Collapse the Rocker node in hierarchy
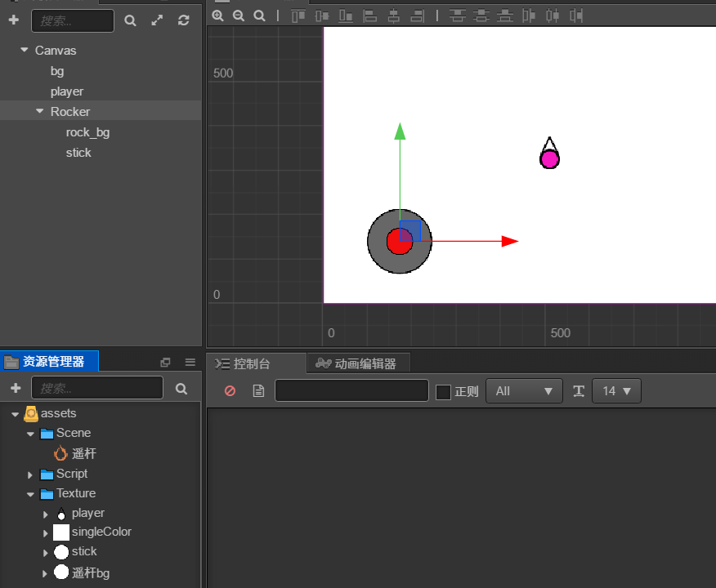 pyautogui.click(x=38, y=111)
